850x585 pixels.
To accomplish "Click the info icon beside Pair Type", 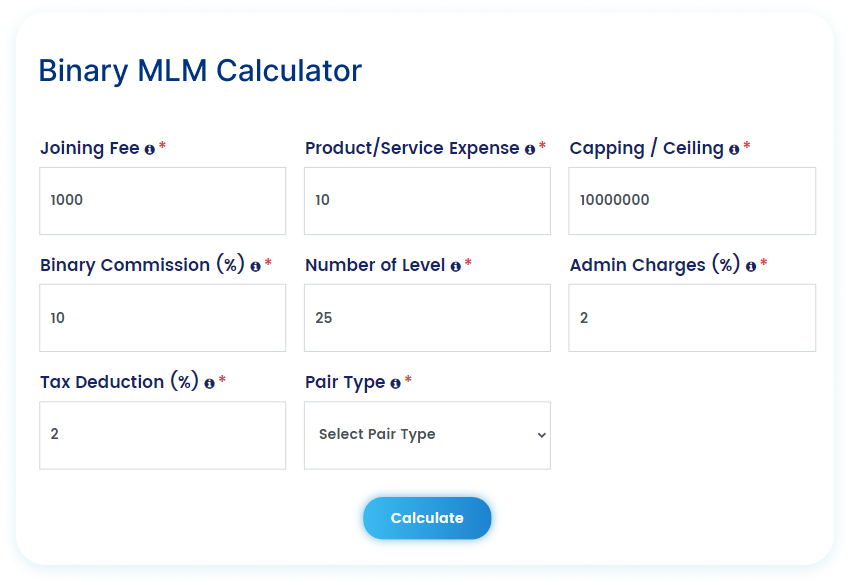I will pyautogui.click(x=395, y=384).
